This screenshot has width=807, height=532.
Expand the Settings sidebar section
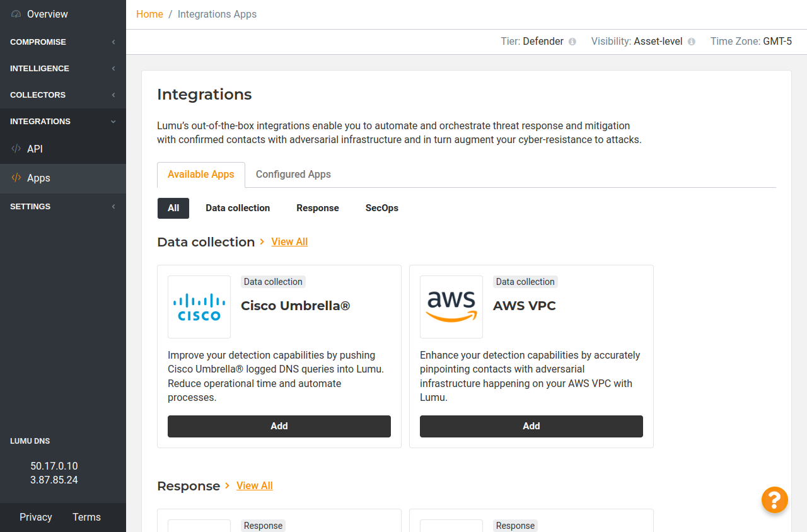point(63,206)
